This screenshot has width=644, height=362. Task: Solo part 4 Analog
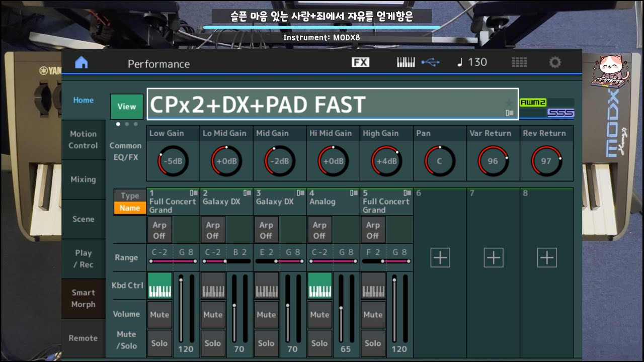point(319,343)
